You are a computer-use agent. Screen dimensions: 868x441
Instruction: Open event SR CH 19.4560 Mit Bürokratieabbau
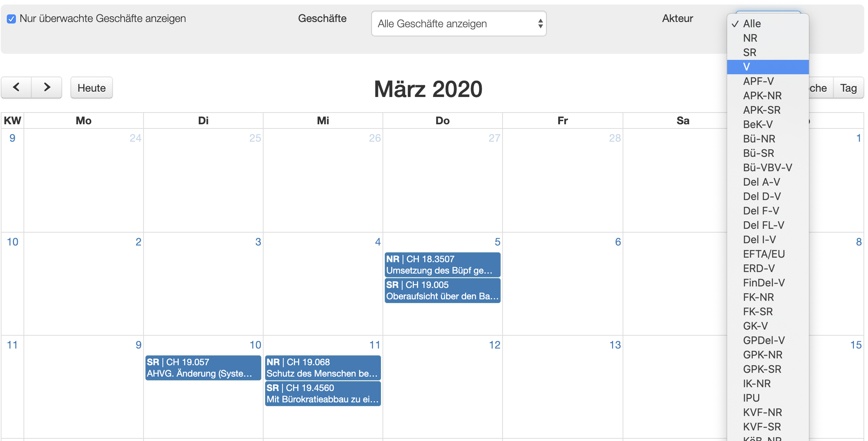pyautogui.click(x=323, y=394)
